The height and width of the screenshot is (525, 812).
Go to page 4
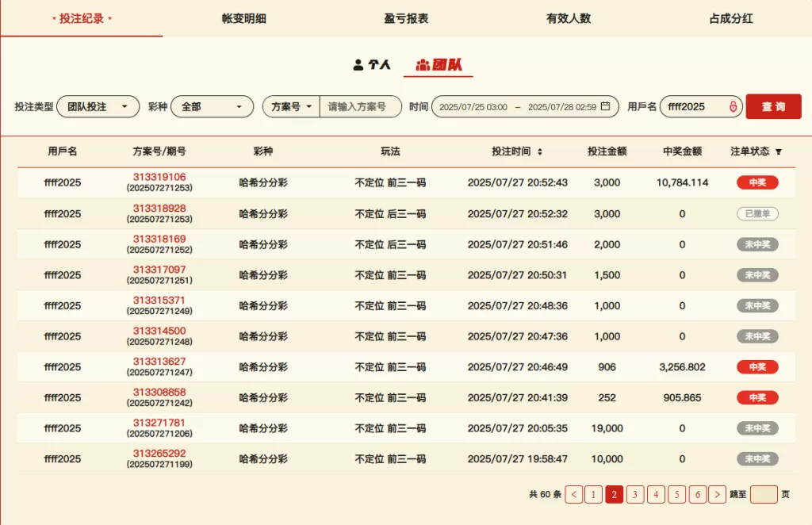coord(656,494)
